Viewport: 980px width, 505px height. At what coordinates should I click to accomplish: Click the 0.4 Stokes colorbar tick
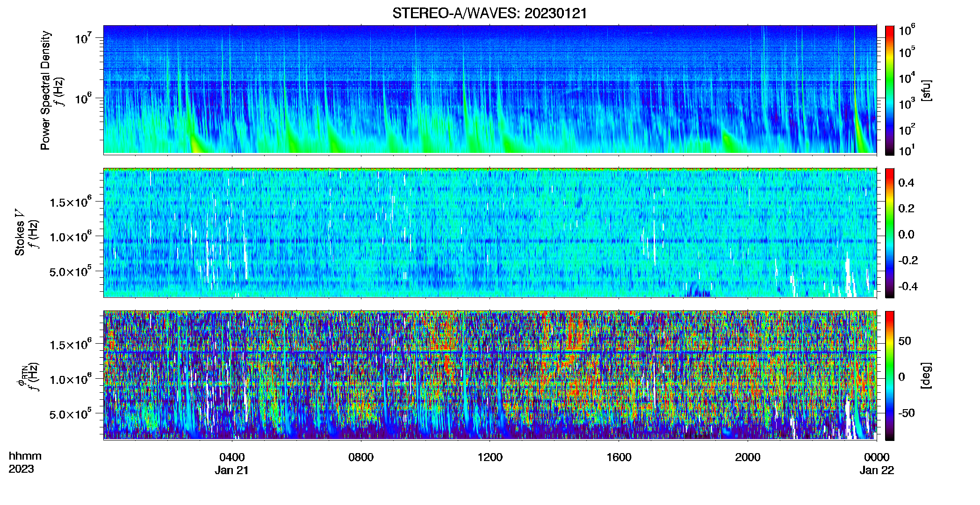[x=906, y=183]
